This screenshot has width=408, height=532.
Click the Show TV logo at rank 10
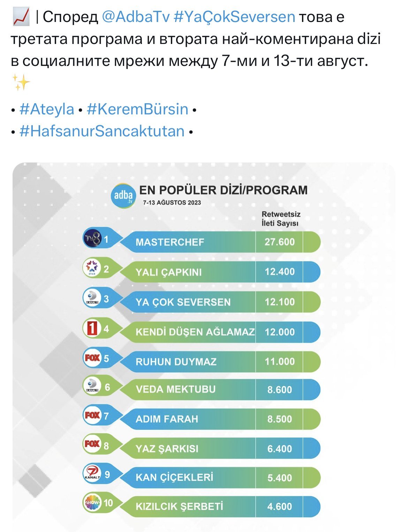(x=92, y=503)
